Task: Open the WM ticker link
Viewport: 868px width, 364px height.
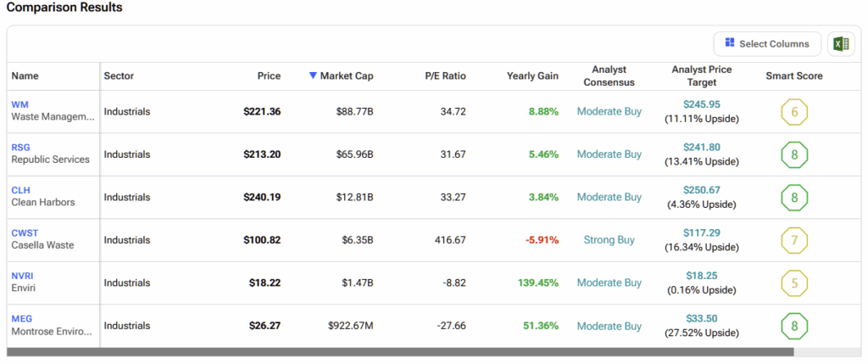Action: (19, 104)
